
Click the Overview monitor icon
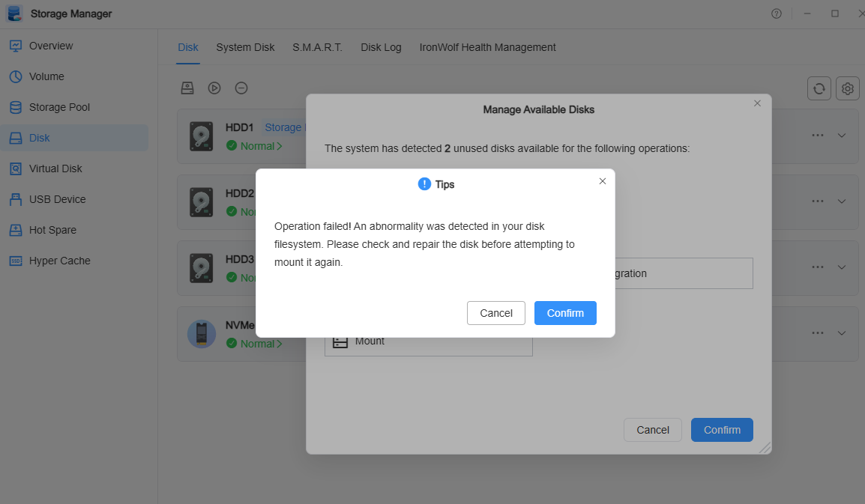point(16,46)
